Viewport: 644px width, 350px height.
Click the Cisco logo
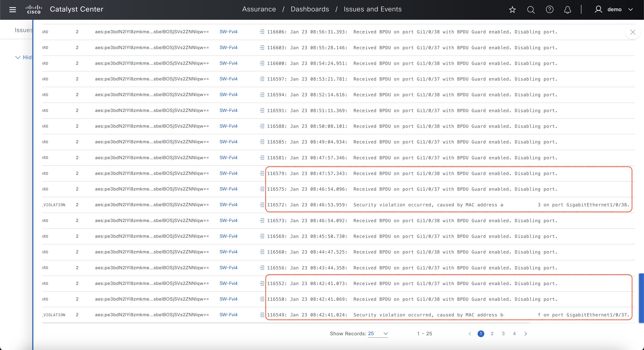pyautogui.click(x=34, y=9)
